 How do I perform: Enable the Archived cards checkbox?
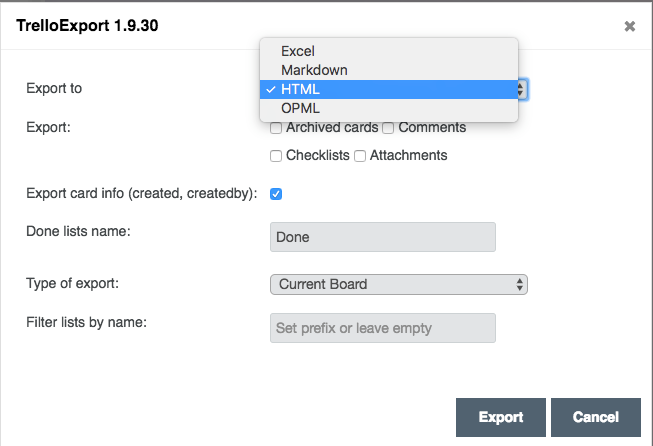click(x=276, y=128)
